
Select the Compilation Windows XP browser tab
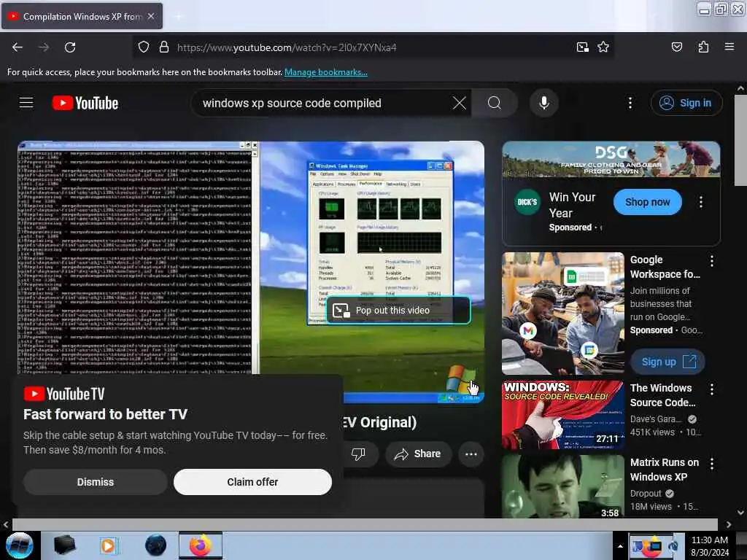[x=82, y=16]
